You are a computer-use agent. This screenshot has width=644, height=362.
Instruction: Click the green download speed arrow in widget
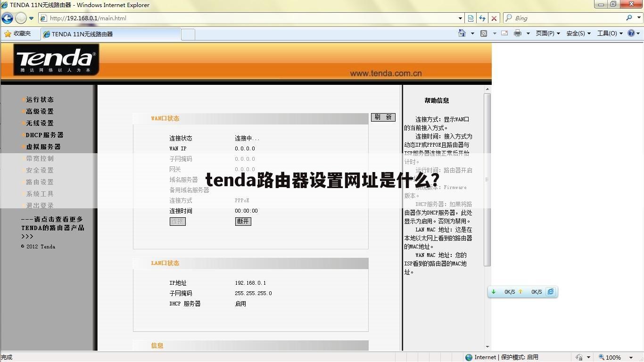(x=494, y=292)
